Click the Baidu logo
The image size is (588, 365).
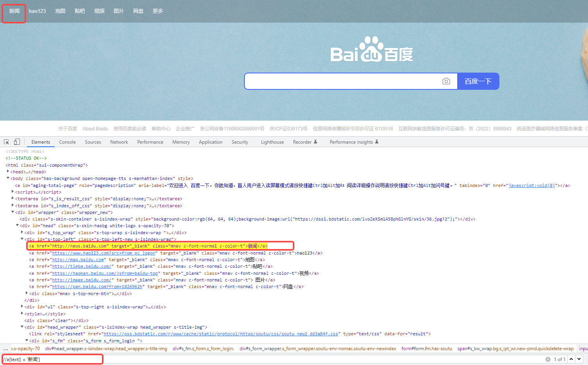(372, 50)
